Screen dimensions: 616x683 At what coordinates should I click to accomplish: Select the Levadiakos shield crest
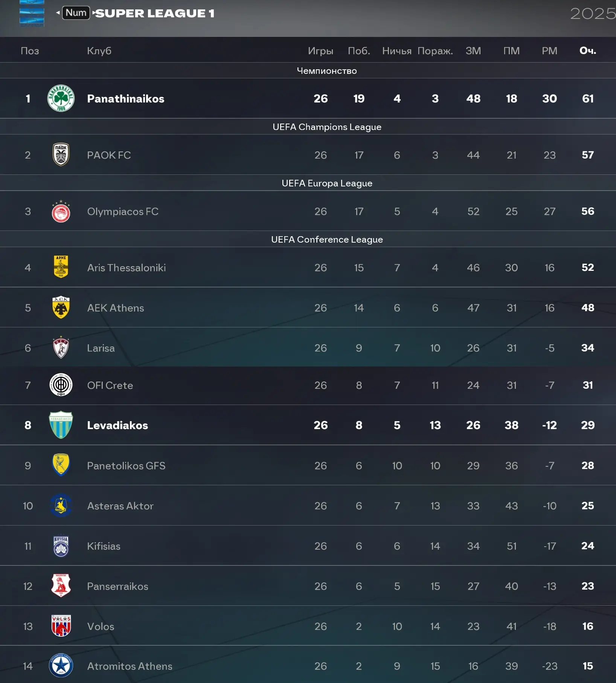pos(61,425)
